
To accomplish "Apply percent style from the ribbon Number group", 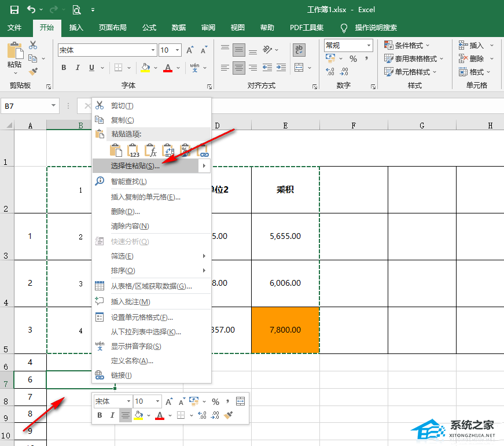I will (x=354, y=59).
